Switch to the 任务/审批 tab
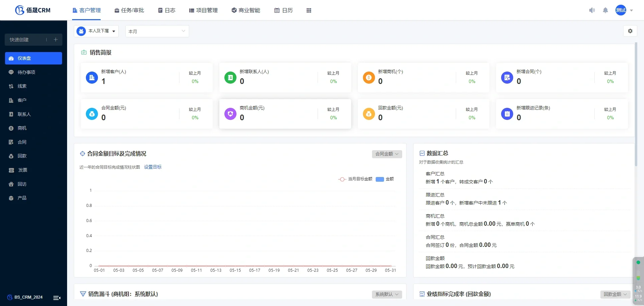644x306 pixels. (129, 10)
